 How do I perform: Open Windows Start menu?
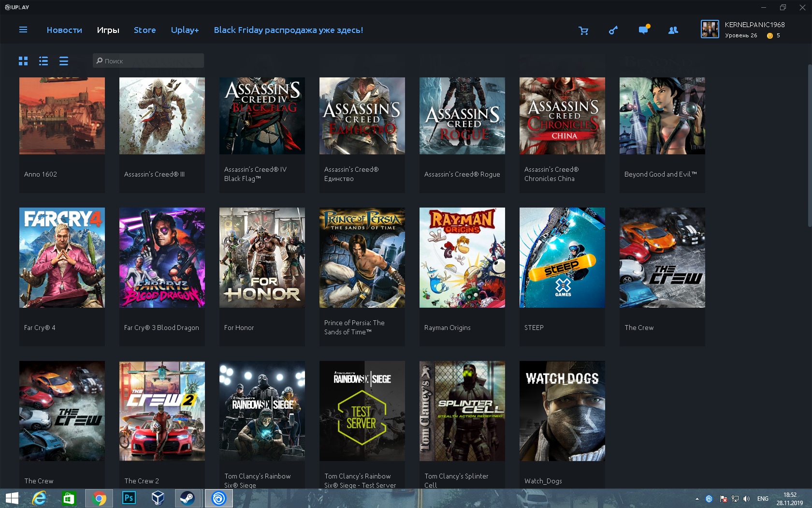(12, 498)
